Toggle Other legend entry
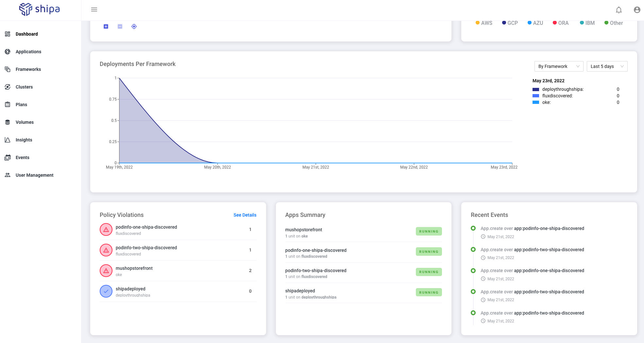The image size is (644, 343). coord(614,23)
